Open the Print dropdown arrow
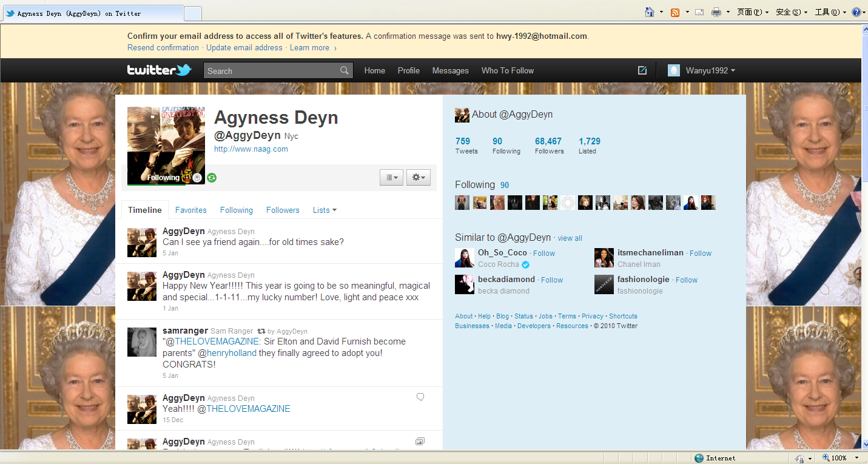Screen dimensions: 868x464 (x=728, y=12)
